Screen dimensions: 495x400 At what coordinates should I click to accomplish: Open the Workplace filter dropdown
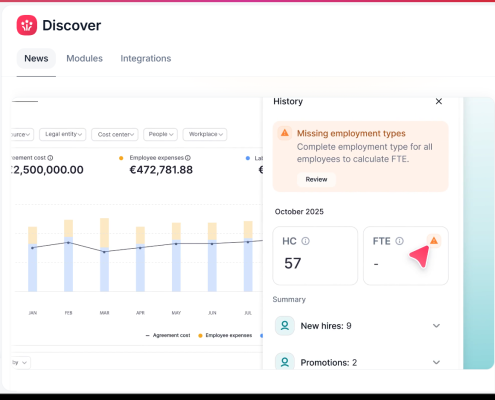(x=205, y=134)
